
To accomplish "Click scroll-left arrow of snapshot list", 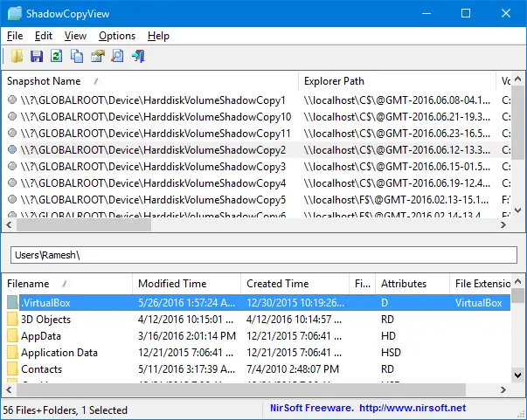I will pos(9,225).
